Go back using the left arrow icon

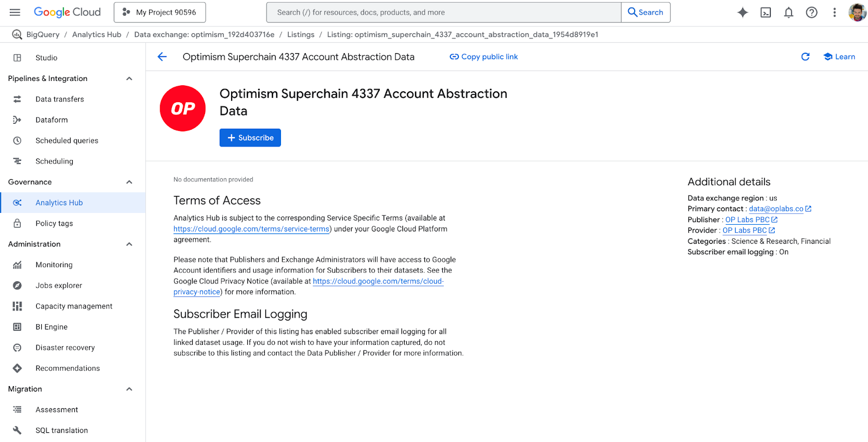(x=162, y=56)
